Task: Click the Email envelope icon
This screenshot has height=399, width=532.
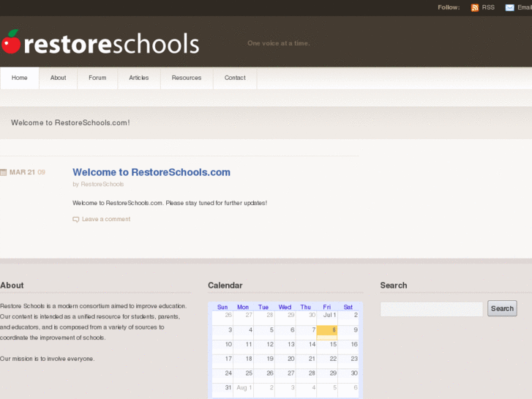Action: point(509,7)
